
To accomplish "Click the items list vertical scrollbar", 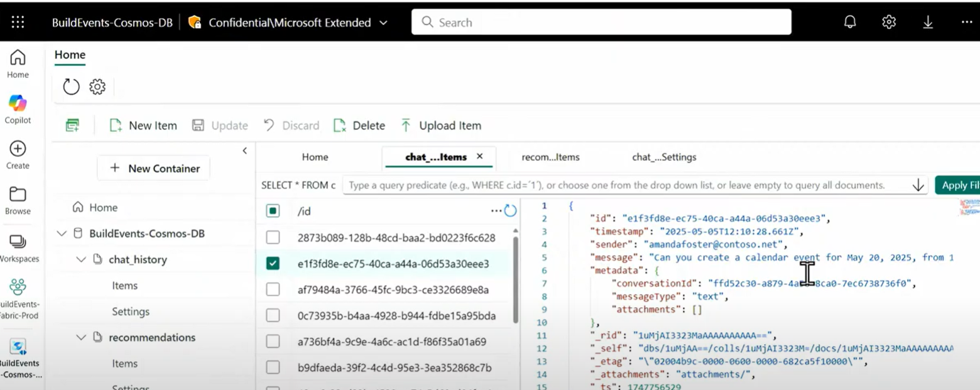I will pos(516,279).
